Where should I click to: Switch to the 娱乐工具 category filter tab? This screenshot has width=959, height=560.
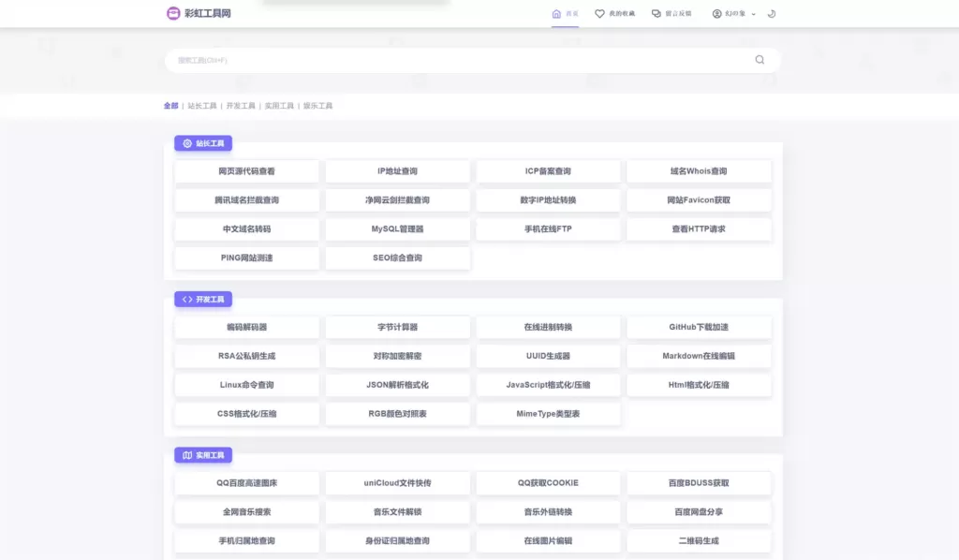(x=317, y=106)
